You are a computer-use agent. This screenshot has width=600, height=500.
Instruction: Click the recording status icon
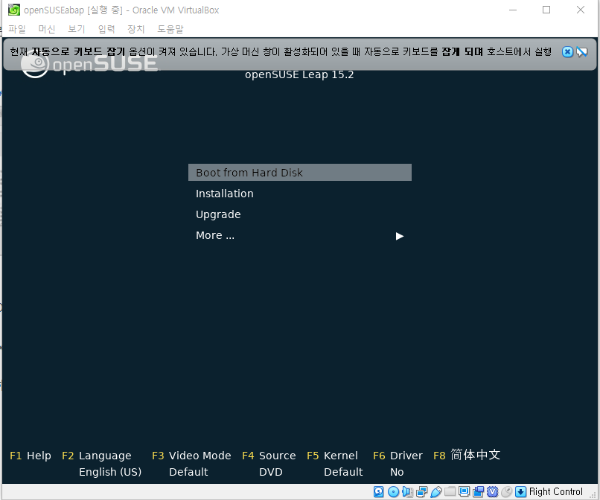click(478, 492)
